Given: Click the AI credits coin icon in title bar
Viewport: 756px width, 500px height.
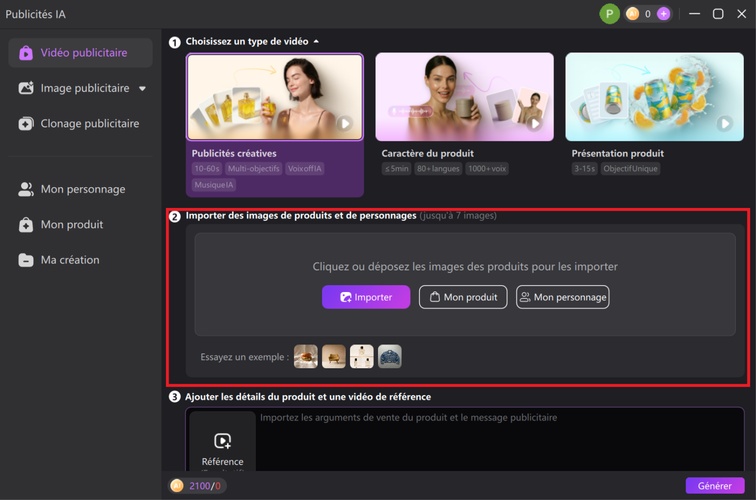Looking at the screenshot, I should 633,14.
